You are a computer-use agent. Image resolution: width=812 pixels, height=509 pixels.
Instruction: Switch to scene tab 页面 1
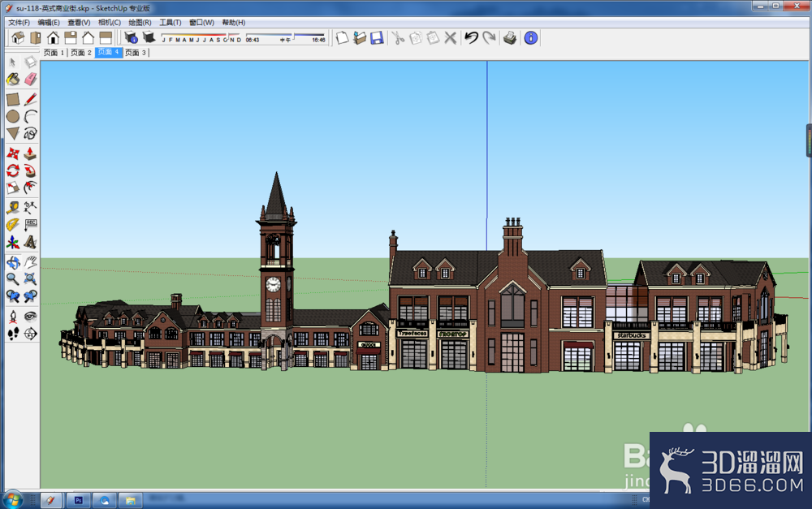54,52
